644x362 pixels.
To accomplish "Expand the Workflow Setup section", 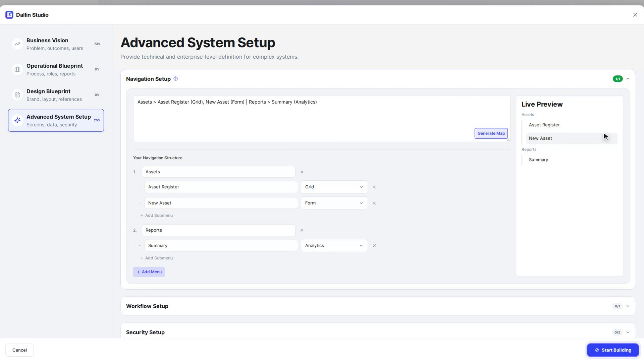I will pyautogui.click(x=628, y=306).
